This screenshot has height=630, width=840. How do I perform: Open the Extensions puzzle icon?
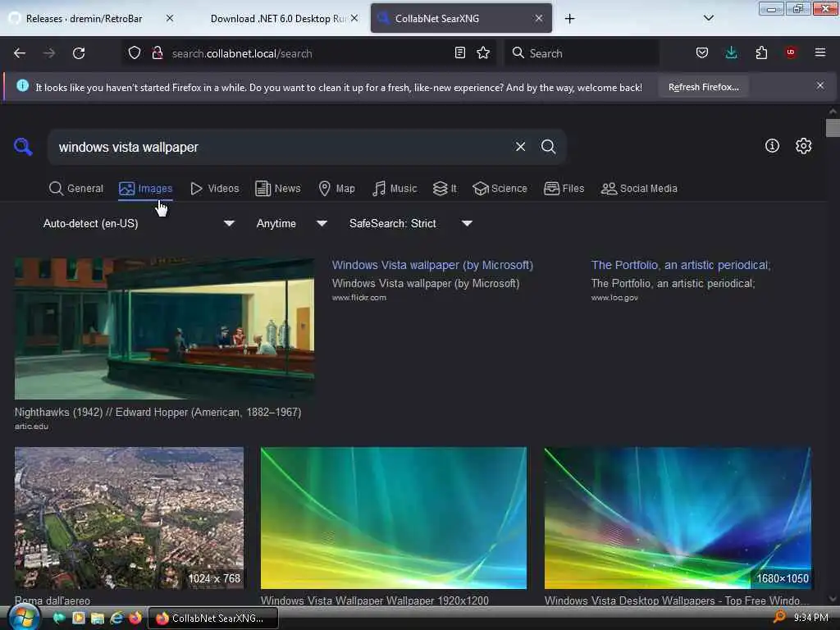pyautogui.click(x=761, y=52)
